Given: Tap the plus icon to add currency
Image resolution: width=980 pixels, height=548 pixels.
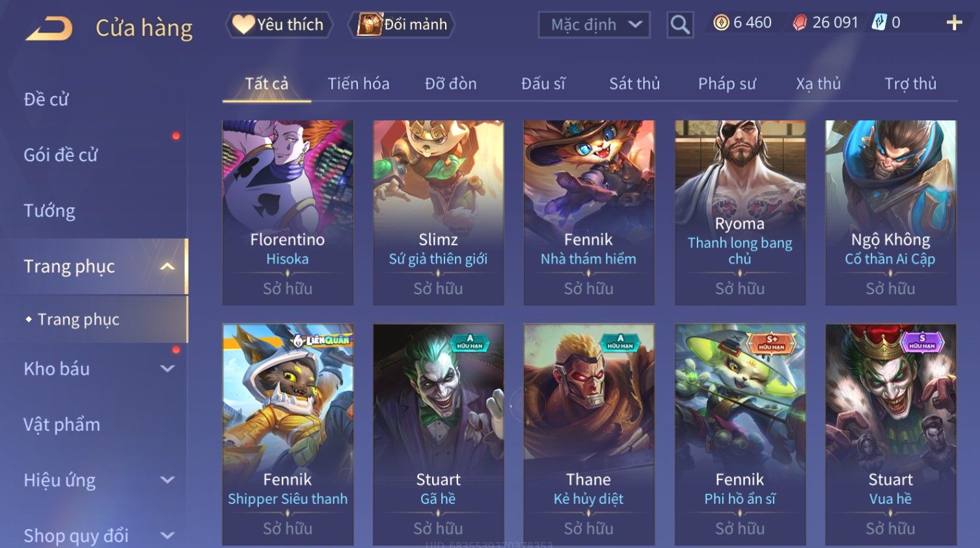Looking at the screenshot, I should tap(954, 23).
